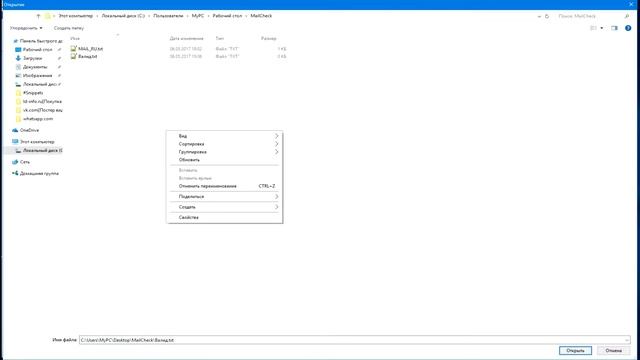This screenshot has width=640, height=360.
Task: Expand the Создать submenu
Action: (x=224, y=207)
